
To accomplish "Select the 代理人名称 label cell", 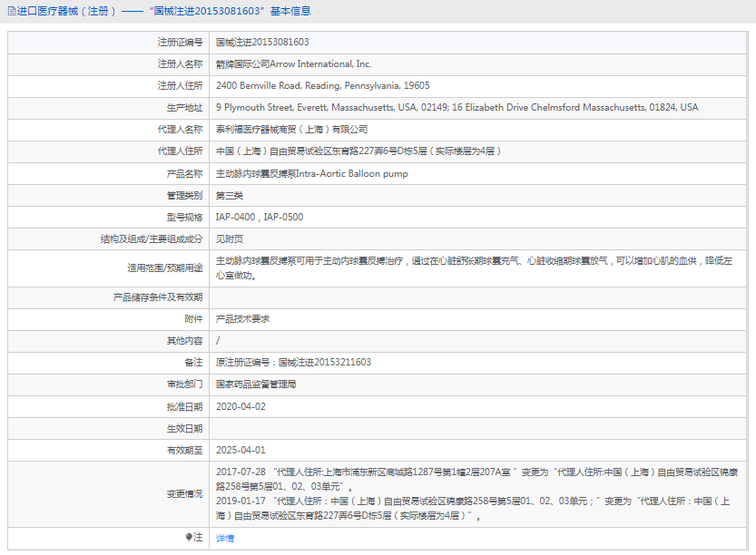I will click(109, 129).
